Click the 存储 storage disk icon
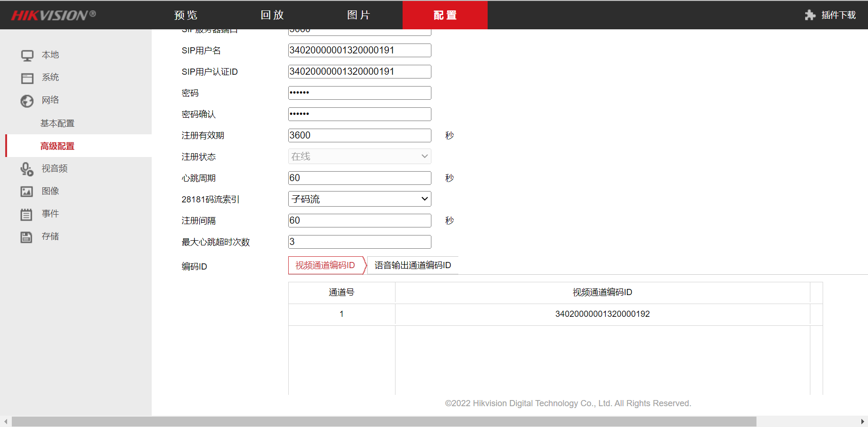This screenshot has width=868, height=427. pos(27,236)
